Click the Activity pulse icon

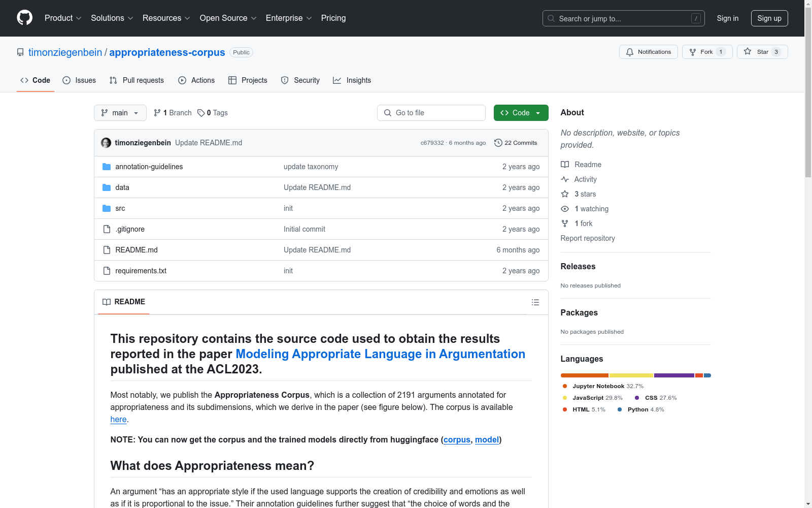pyautogui.click(x=565, y=179)
